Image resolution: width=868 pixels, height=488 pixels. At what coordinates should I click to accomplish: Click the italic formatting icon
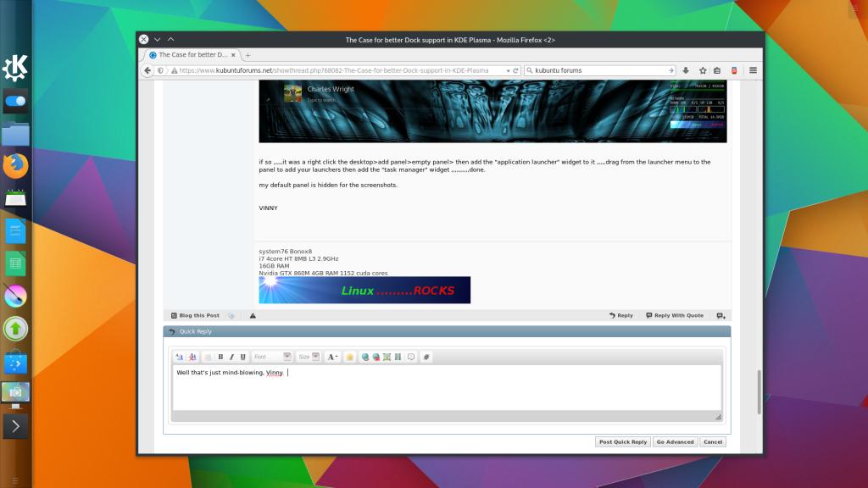[x=231, y=357]
